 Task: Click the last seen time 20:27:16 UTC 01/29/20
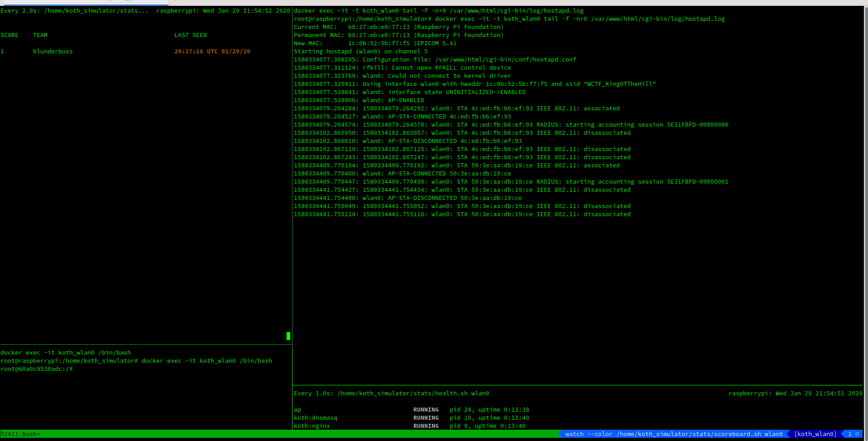tap(212, 52)
